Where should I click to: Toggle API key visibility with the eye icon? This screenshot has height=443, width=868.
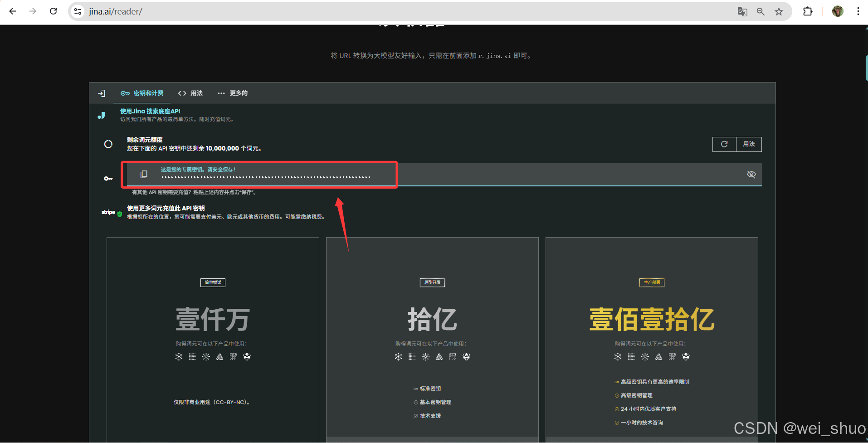click(751, 174)
